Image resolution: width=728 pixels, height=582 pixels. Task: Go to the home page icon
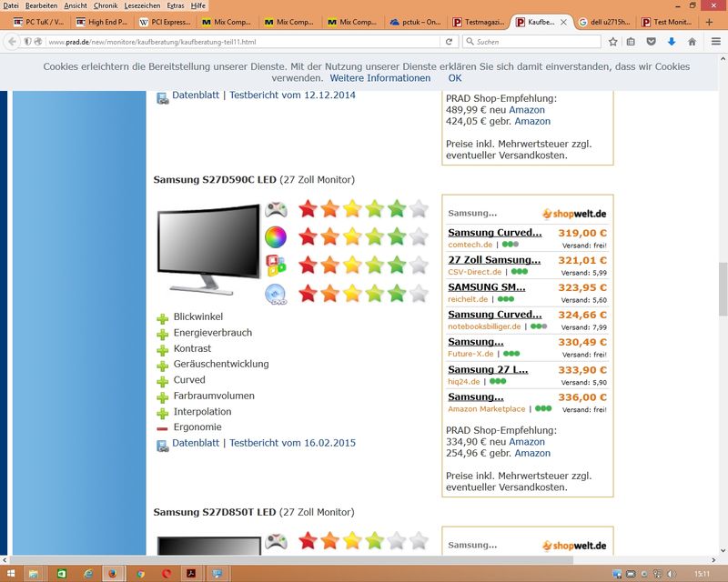coord(692,42)
